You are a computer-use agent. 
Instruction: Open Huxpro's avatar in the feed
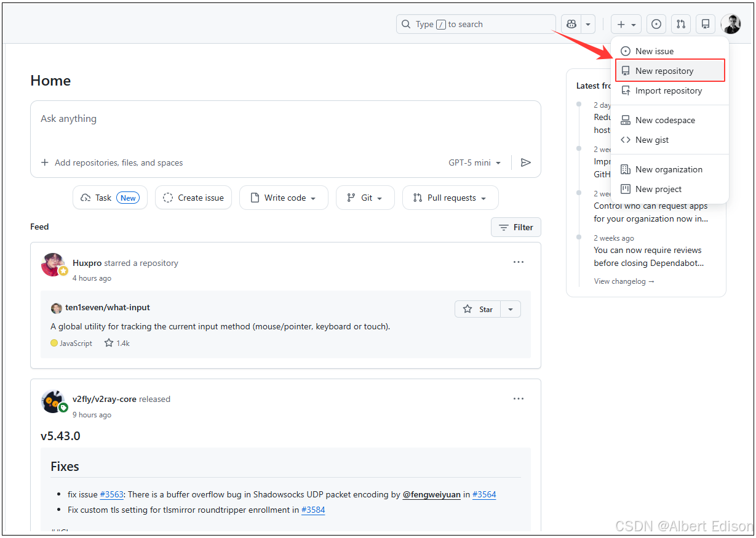[x=54, y=265]
